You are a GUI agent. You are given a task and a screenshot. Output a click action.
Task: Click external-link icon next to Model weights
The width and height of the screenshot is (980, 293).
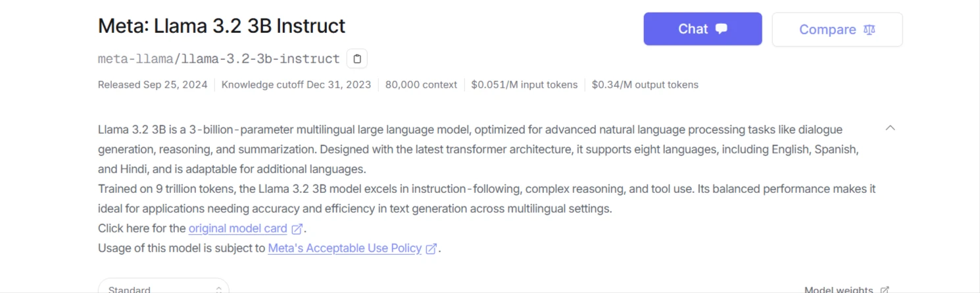[x=885, y=290]
